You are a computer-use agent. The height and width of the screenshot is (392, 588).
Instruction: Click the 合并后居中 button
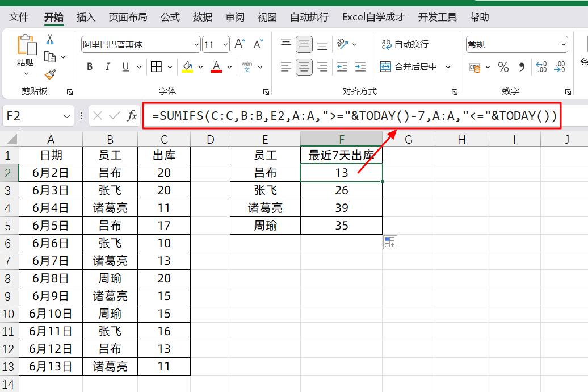coord(409,67)
